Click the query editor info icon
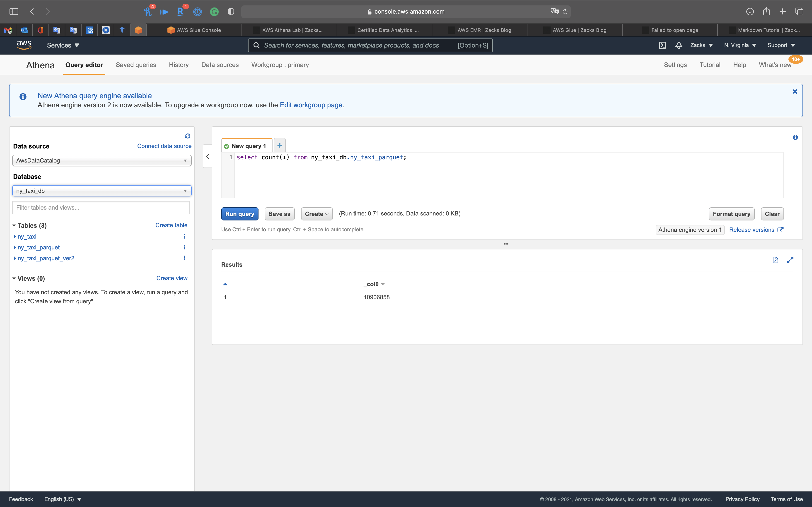 coord(795,137)
